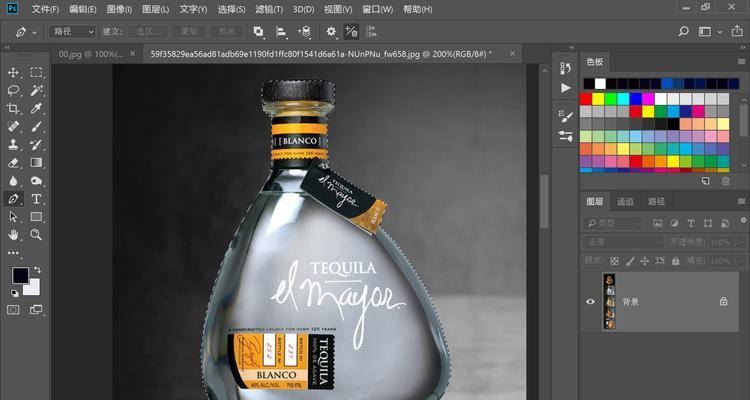Click the 形状 button
Screen dimensions: 750x400
click(x=227, y=32)
